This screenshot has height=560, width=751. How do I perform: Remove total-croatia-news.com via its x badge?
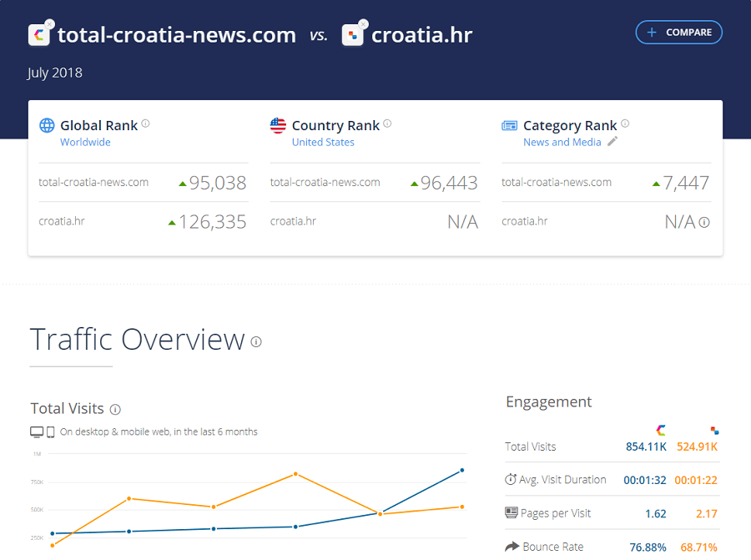point(49,23)
